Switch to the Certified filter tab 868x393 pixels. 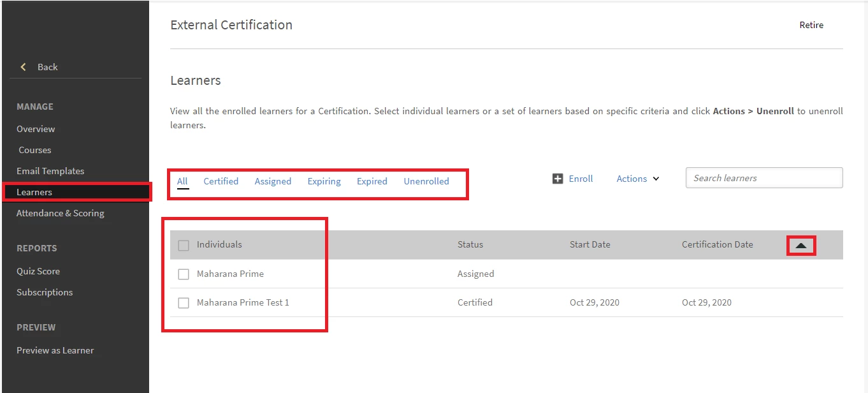tap(221, 181)
